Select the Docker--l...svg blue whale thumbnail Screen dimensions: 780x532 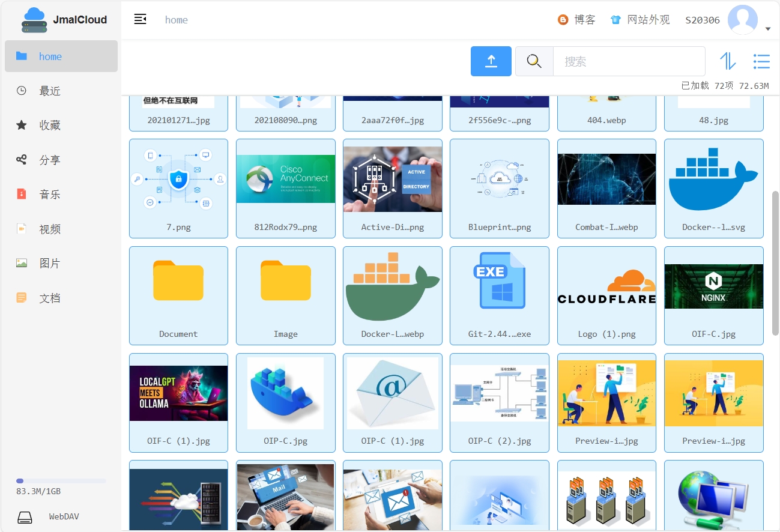[714, 179]
